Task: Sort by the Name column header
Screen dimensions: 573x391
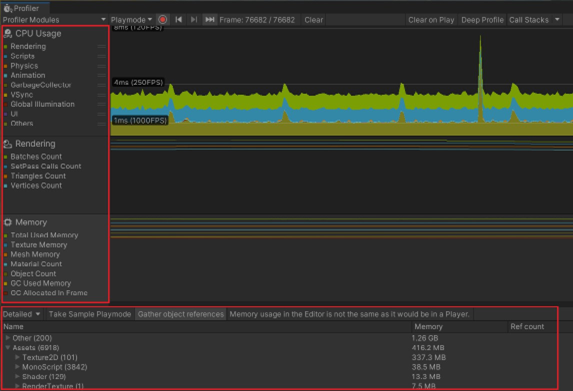Action: coord(206,327)
